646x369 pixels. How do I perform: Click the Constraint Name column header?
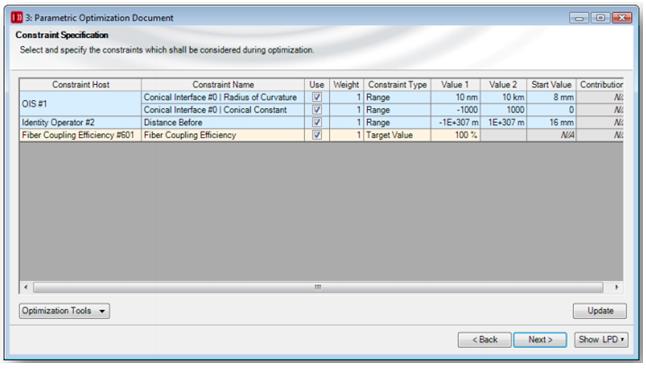[x=223, y=84]
